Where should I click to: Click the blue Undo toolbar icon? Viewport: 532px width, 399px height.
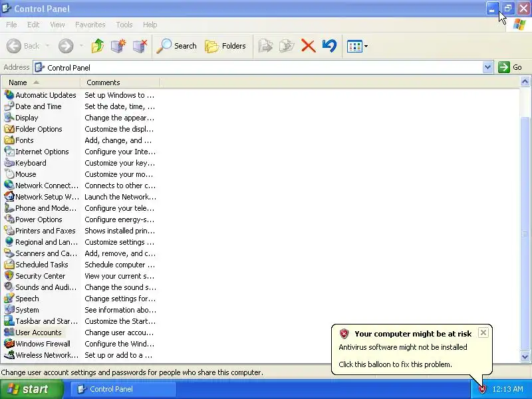click(x=329, y=46)
